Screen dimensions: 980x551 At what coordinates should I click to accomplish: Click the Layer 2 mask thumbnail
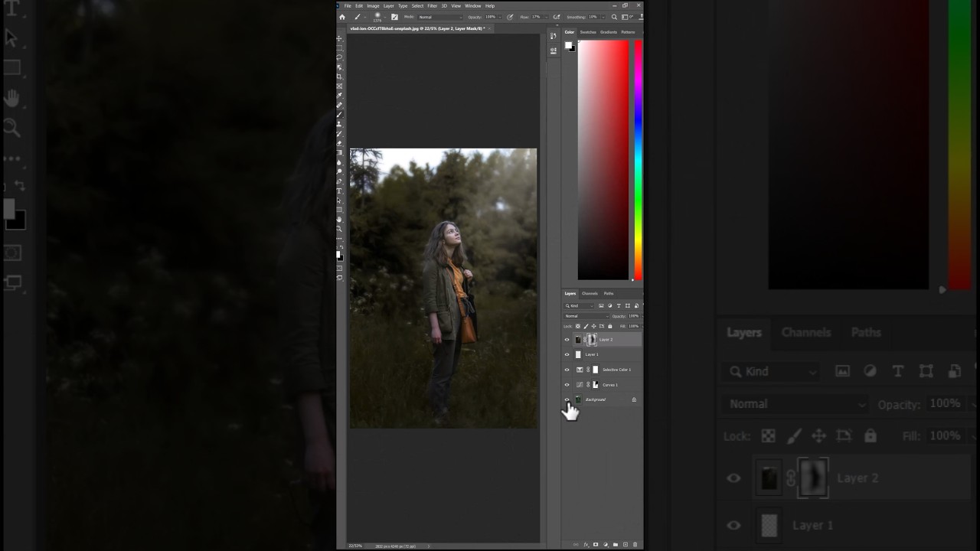tap(592, 340)
